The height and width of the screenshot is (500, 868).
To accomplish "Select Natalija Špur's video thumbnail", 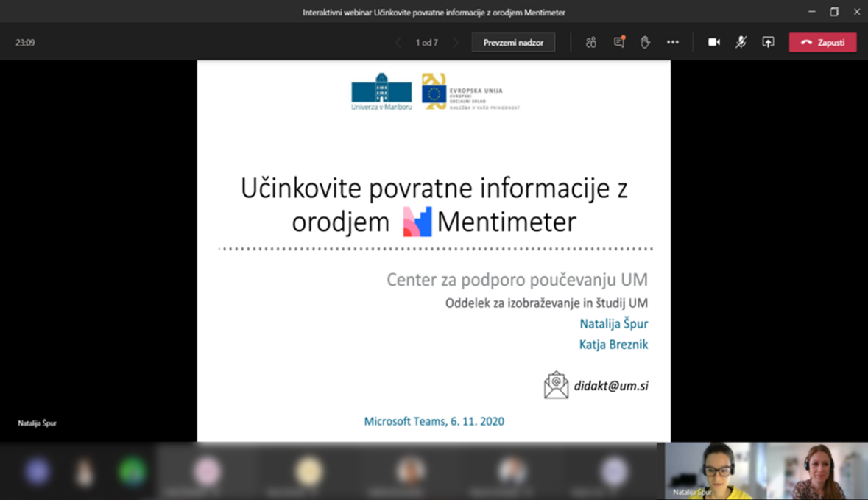I will 715,471.
